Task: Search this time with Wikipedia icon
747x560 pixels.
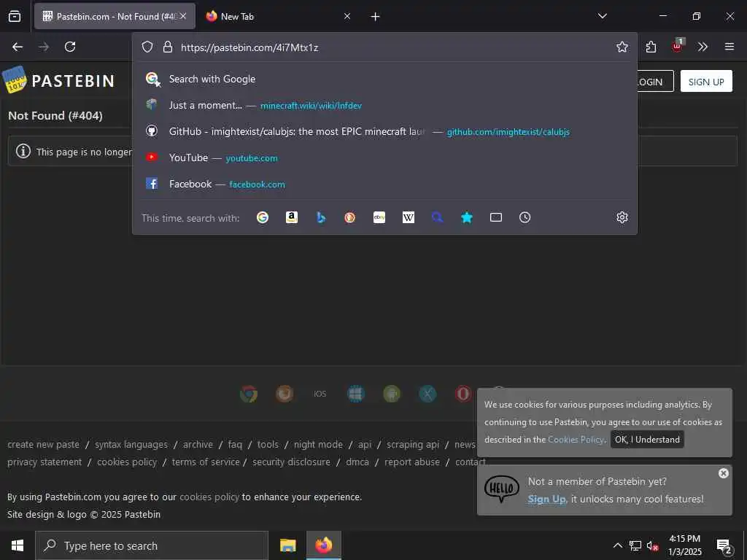Action: [409, 217]
